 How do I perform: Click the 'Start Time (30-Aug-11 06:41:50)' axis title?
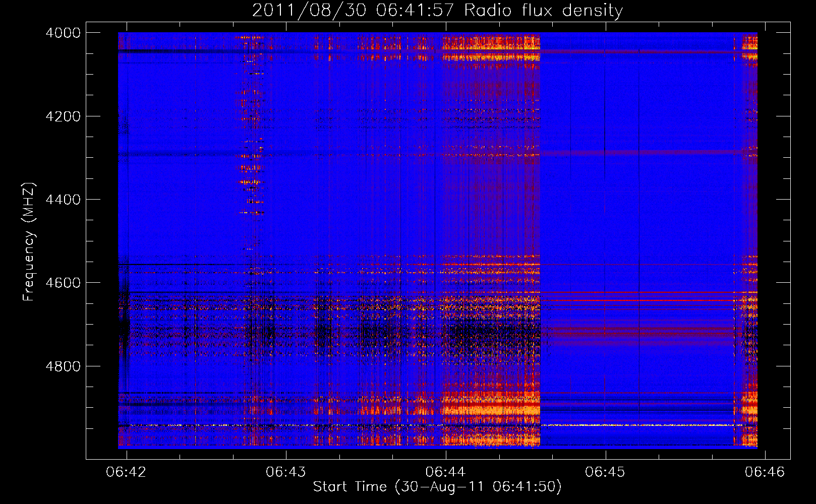(x=437, y=487)
